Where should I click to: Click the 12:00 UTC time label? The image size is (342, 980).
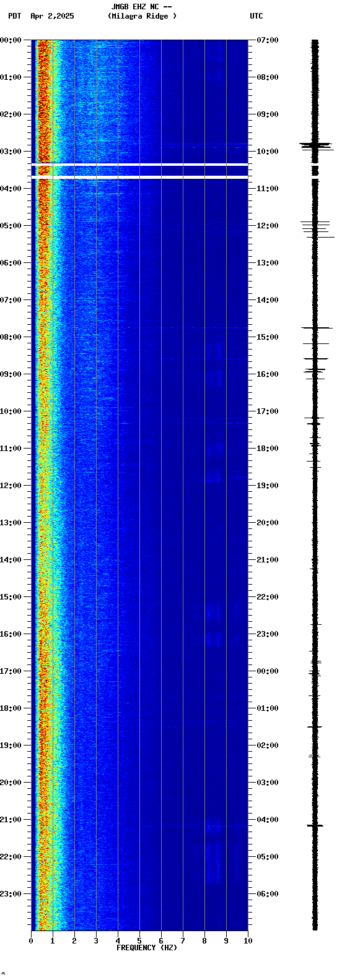tap(268, 226)
